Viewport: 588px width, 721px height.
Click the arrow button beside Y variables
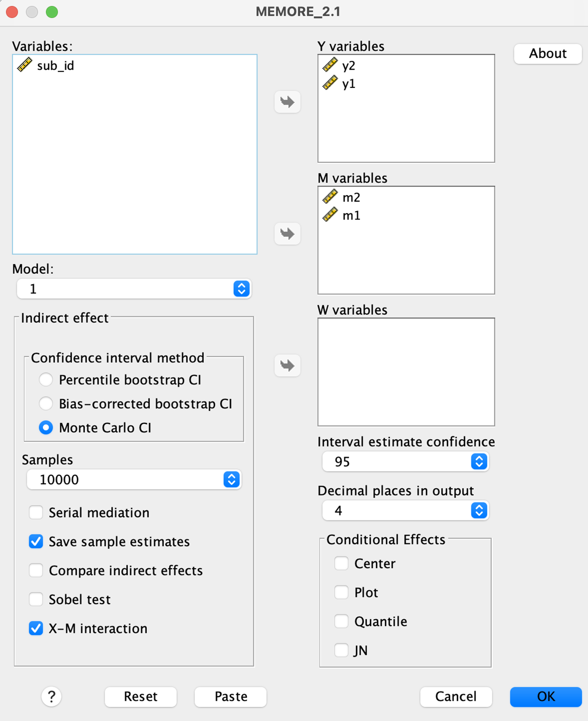point(287,102)
